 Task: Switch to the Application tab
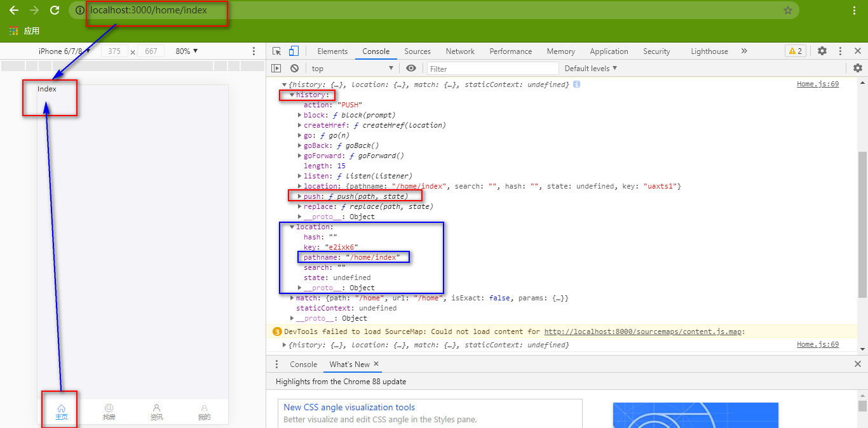point(609,51)
